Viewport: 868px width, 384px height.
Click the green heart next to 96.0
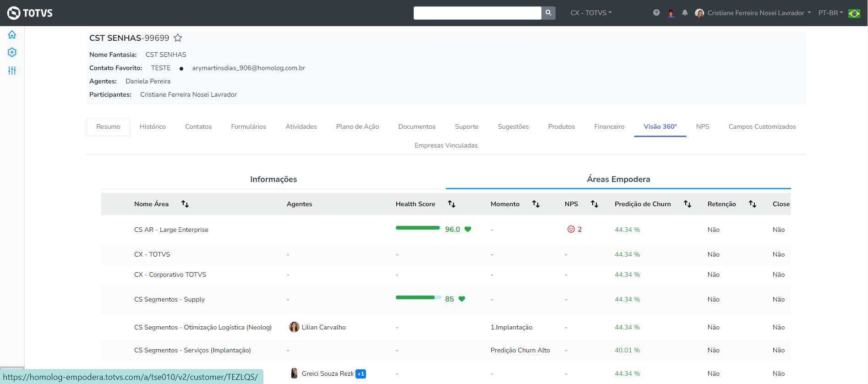pyautogui.click(x=468, y=230)
